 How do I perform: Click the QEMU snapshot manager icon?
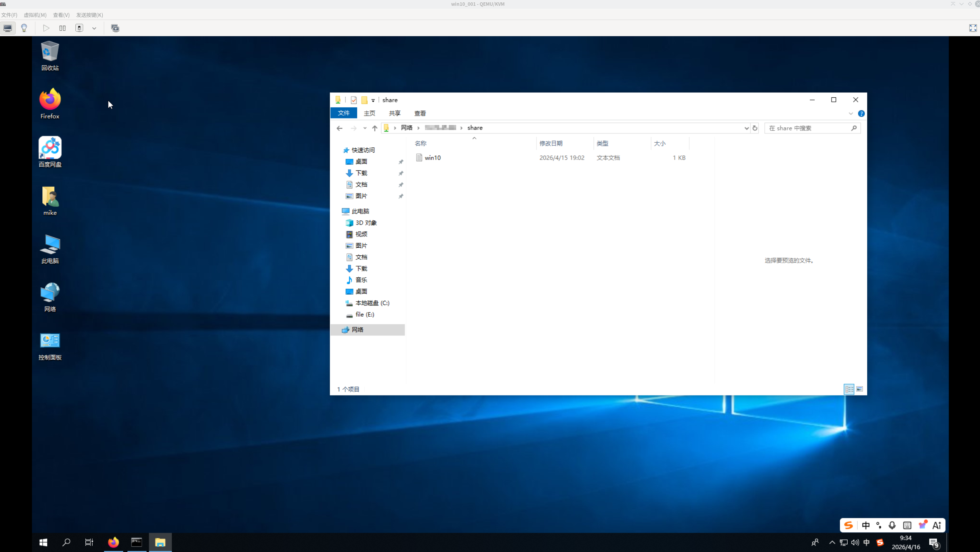[x=115, y=28]
